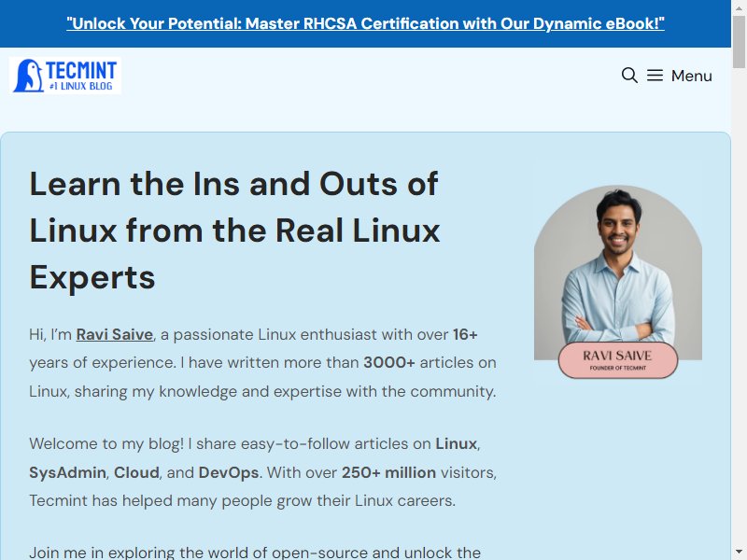Click the bold '250+ million' text

[x=388, y=472]
